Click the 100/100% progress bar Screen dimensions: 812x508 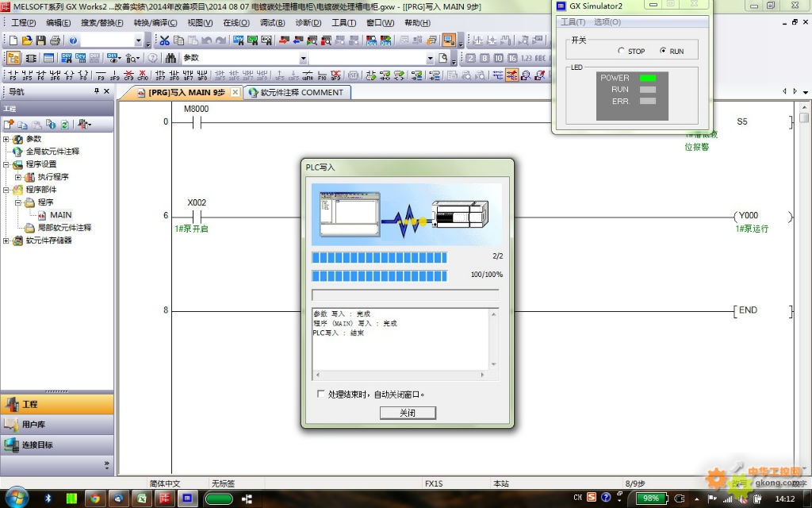click(379, 275)
